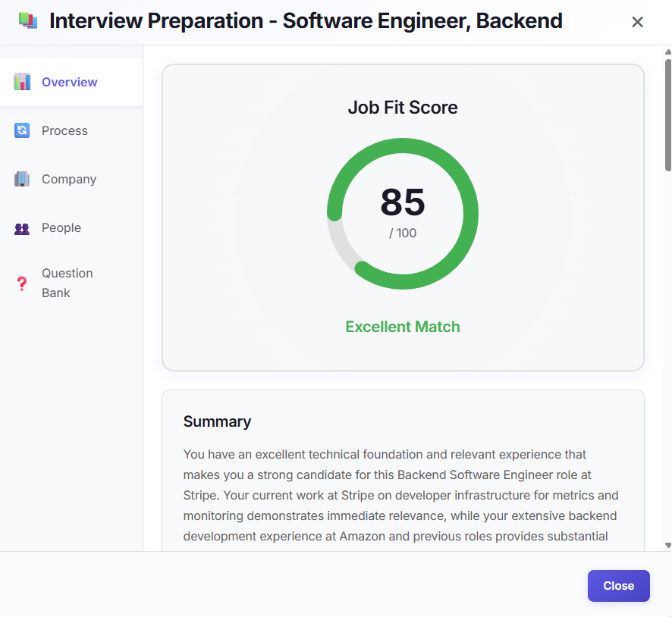View the People section
672x617 pixels.
click(x=61, y=227)
